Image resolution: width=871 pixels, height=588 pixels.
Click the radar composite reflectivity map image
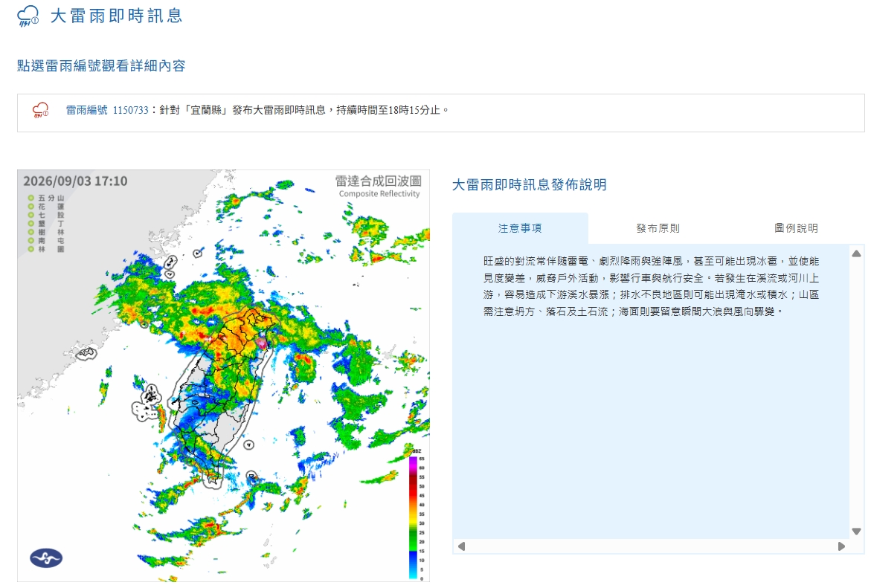223,376
